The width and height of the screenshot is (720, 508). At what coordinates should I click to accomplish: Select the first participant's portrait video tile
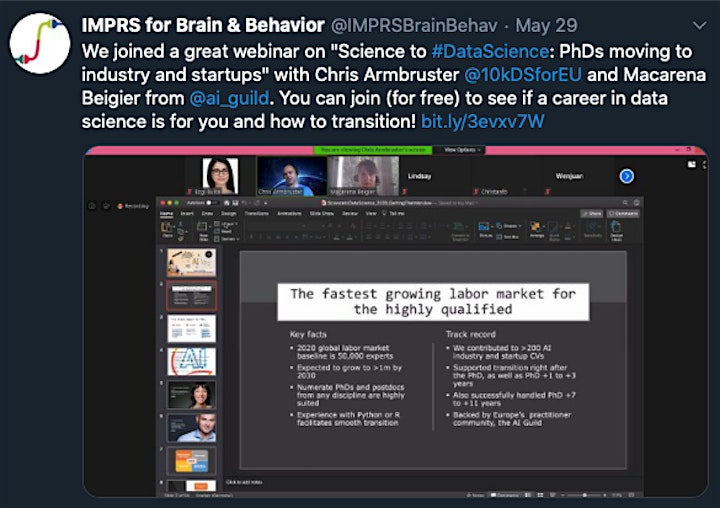[220, 176]
